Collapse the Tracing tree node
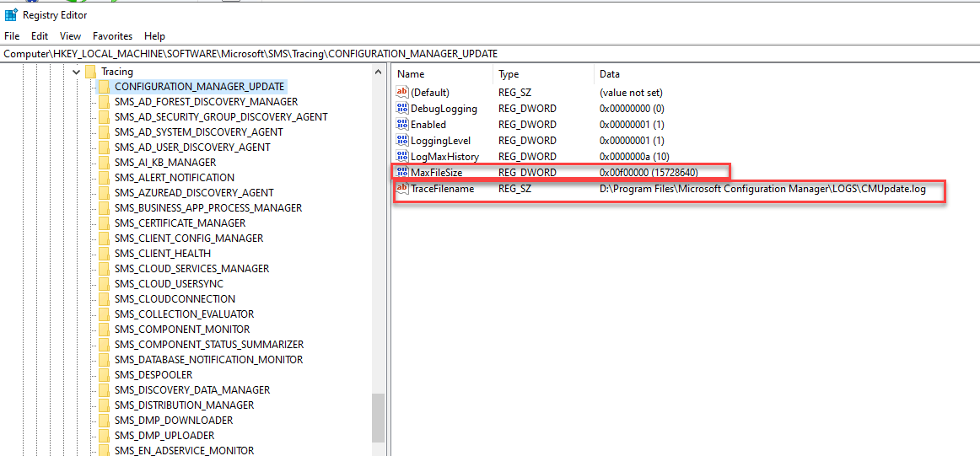This screenshot has height=456, width=980. [x=76, y=72]
